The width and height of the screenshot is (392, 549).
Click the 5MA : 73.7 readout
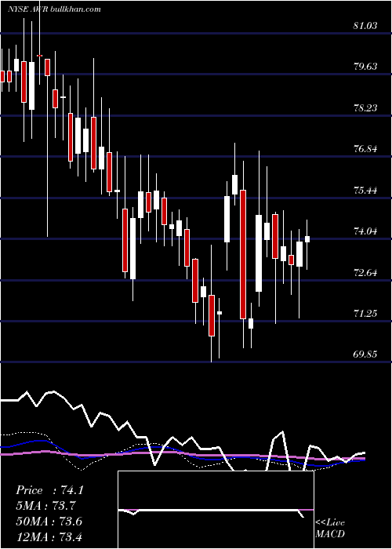tap(45, 506)
